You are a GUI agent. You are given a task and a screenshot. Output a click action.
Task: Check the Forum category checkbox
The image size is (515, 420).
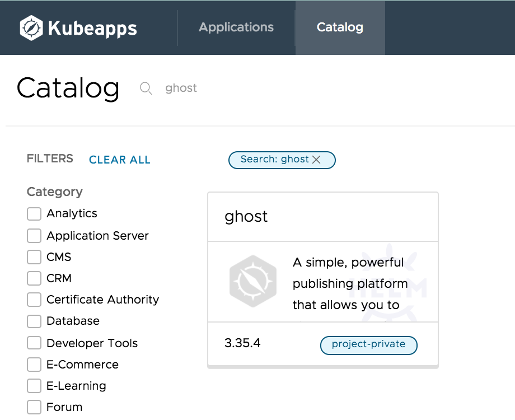pos(34,407)
